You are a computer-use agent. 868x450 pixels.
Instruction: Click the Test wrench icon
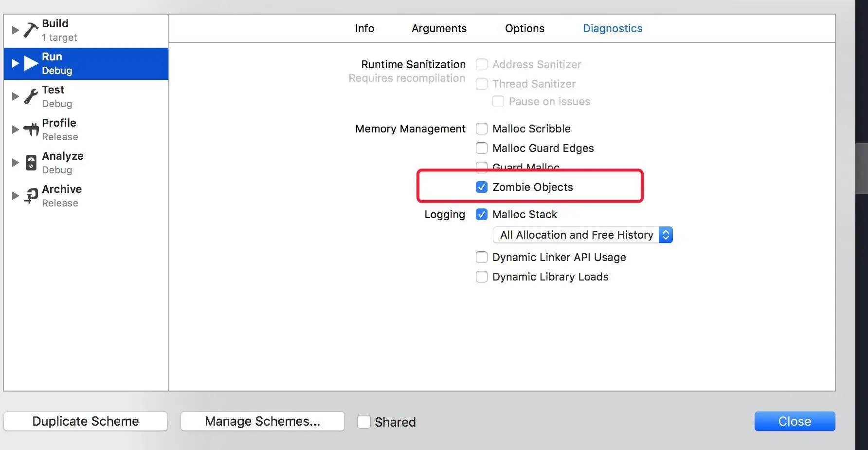(31, 96)
